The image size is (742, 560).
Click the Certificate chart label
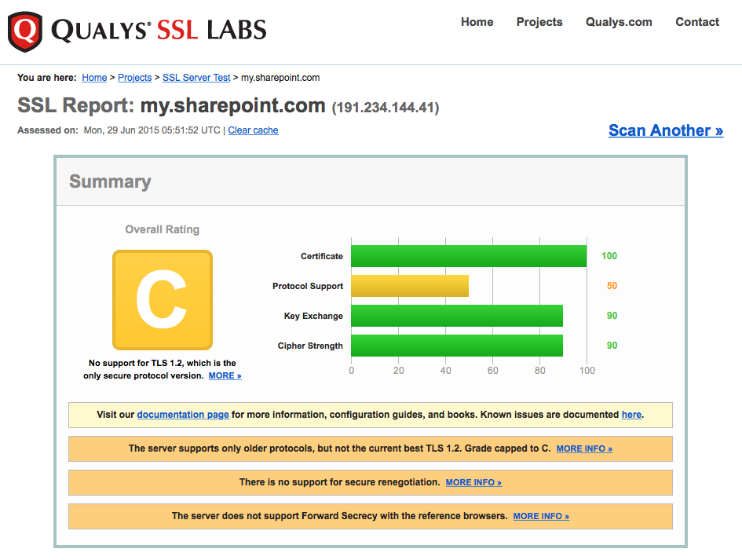pyautogui.click(x=322, y=256)
